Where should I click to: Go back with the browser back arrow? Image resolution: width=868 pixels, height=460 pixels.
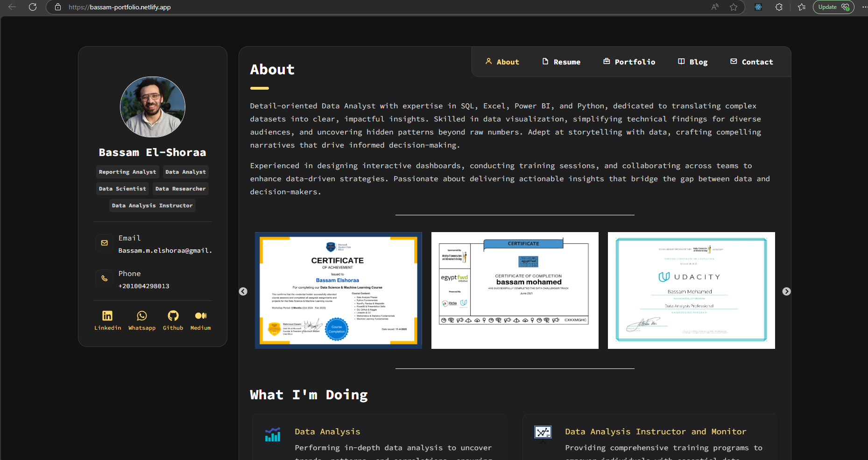click(x=12, y=7)
